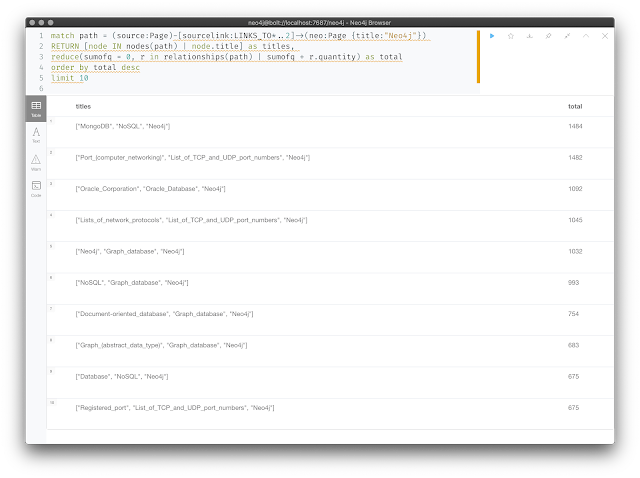Open the Warn view tab

pyautogui.click(x=36, y=162)
